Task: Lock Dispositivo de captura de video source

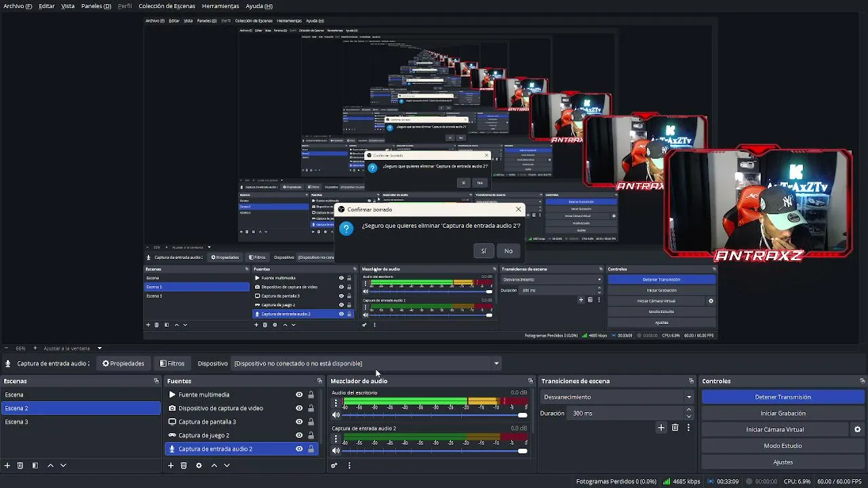Action: click(311, 408)
